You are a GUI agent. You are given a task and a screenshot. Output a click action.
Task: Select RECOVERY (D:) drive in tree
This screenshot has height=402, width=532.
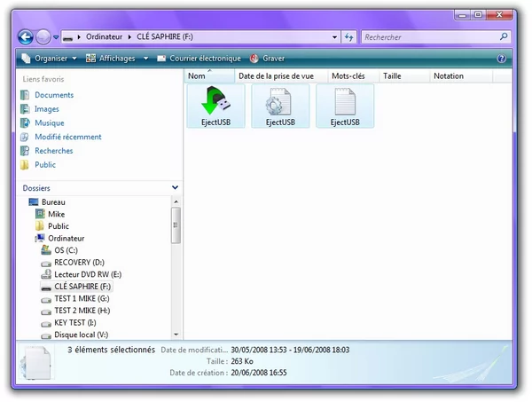point(80,263)
